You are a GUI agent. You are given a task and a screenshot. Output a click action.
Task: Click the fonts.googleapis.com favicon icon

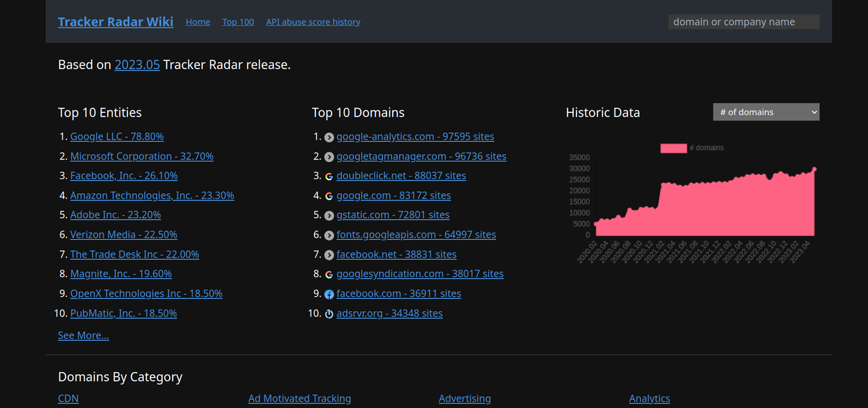click(x=329, y=235)
